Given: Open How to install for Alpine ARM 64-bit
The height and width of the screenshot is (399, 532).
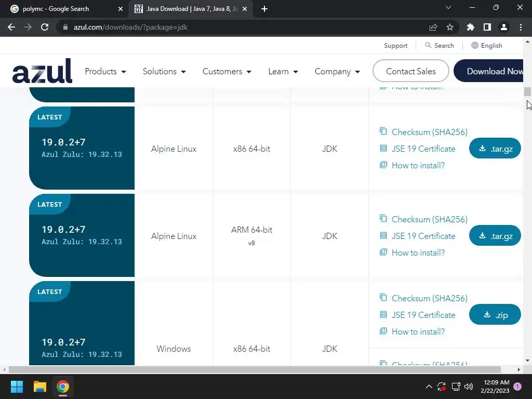Looking at the screenshot, I should tap(418, 252).
